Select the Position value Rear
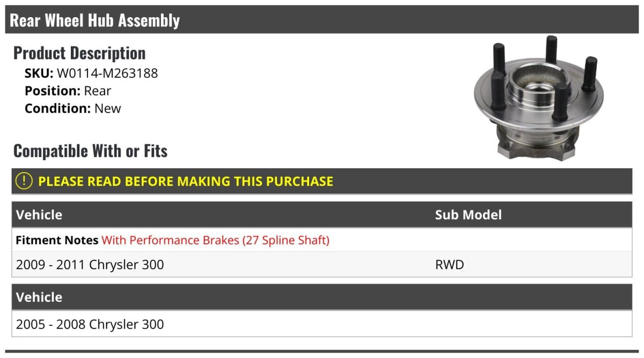The height and width of the screenshot is (358, 644). [x=98, y=91]
